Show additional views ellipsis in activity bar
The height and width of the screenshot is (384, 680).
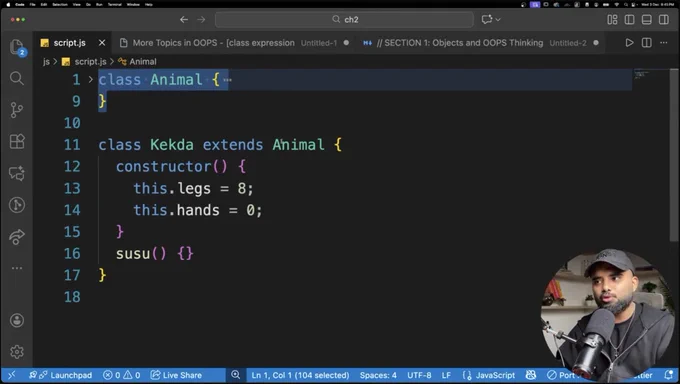click(x=17, y=268)
